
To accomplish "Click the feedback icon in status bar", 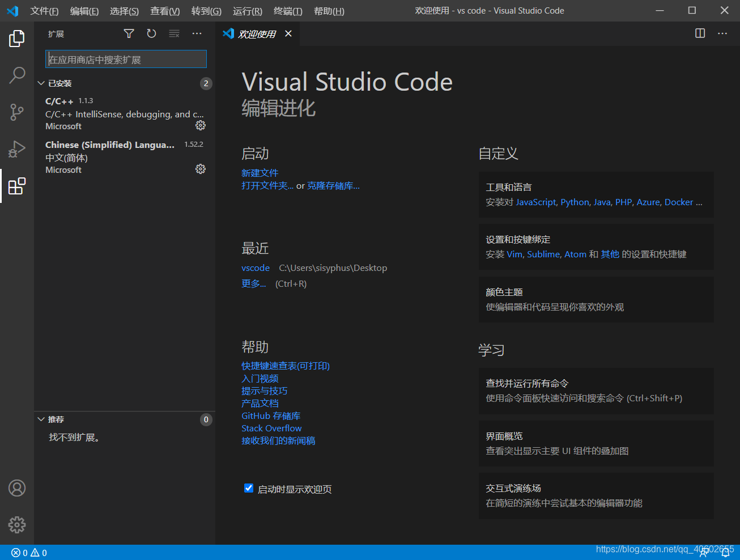I will coord(704,553).
